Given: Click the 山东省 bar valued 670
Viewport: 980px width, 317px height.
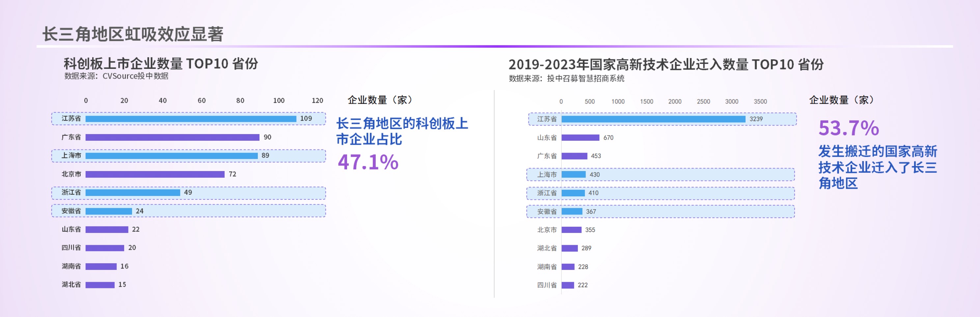Looking at the screenshot, I should point(580,138).
